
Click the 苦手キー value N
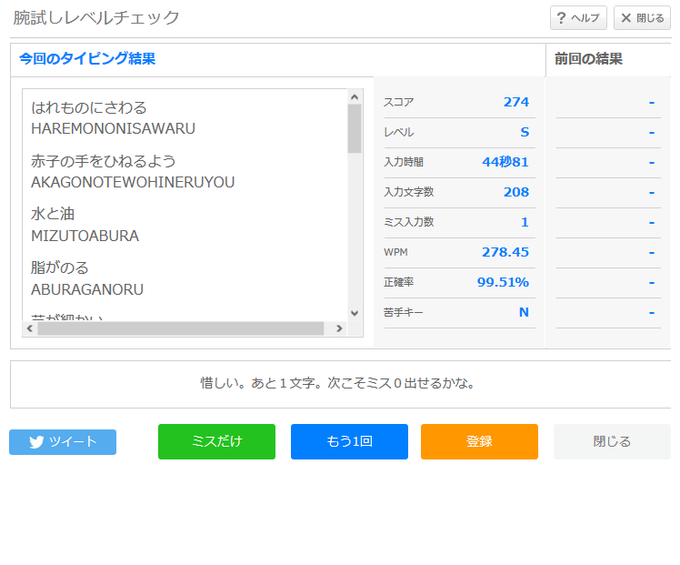click(524, 312)
